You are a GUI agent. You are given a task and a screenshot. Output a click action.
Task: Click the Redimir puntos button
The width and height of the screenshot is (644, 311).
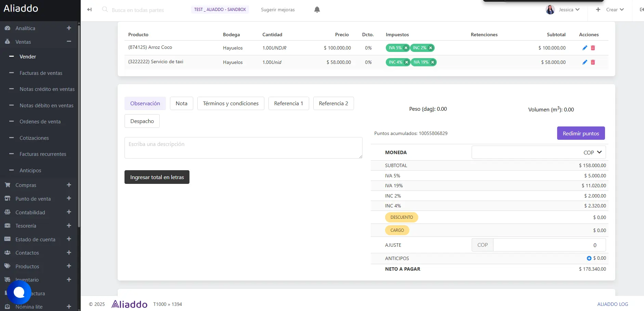[581, 133]
